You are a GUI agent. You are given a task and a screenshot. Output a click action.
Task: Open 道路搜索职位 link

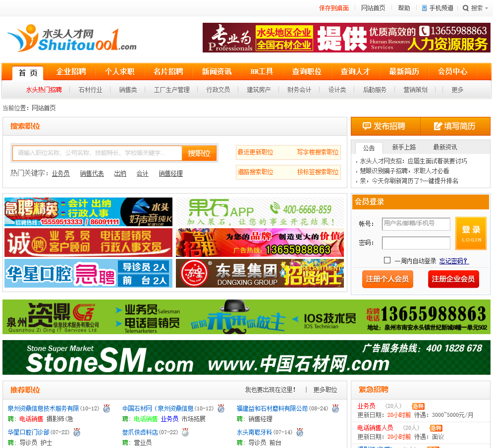tap(255, 172)
